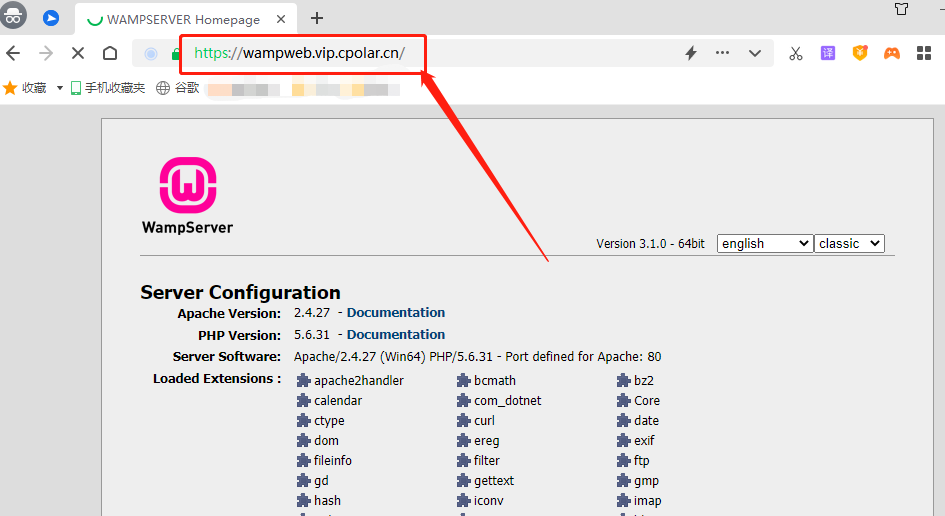Stop loading the page
The image size is (945, 516).
(x=78, y=53)
